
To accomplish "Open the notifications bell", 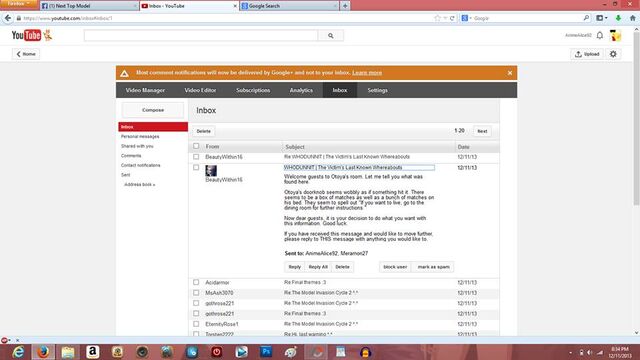I will click(600, 36).
